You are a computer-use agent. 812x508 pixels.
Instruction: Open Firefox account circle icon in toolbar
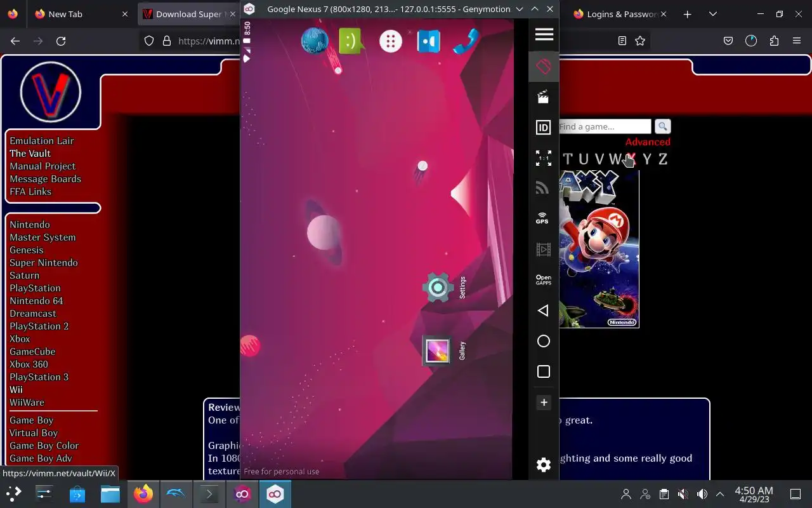751,41
